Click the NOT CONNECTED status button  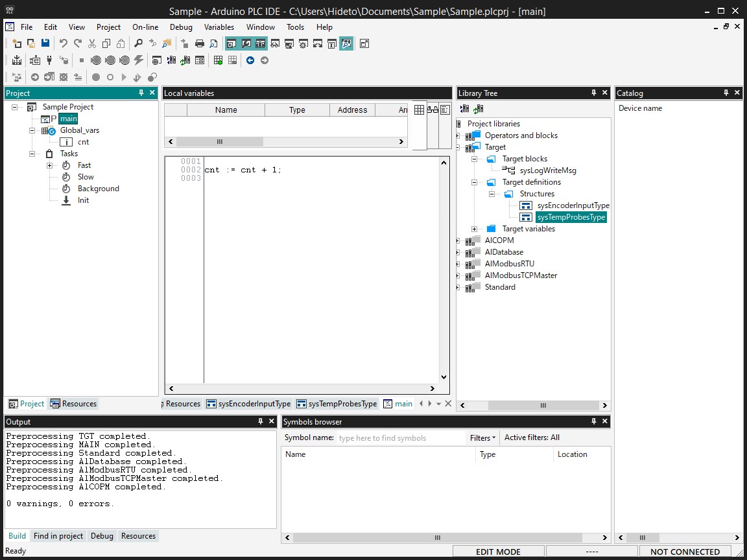pyautogui.click(x=685, y=551)
